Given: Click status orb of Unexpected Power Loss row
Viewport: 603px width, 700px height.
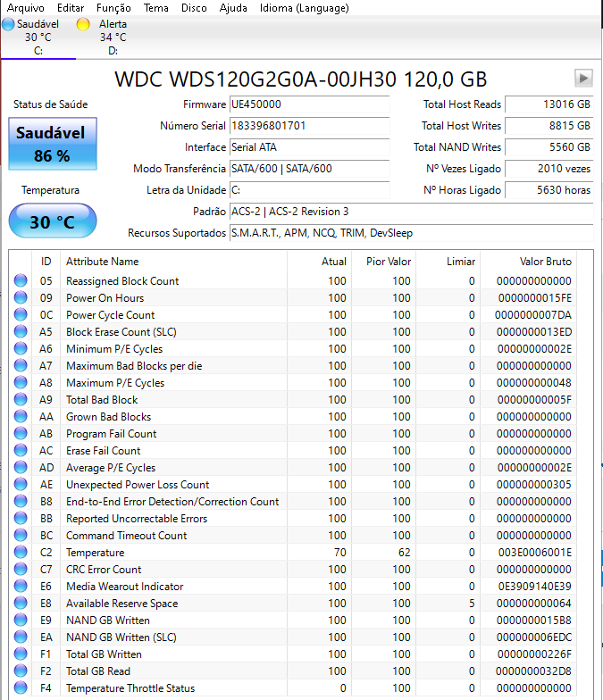Looking at the screenshot, I should point(21,484).
